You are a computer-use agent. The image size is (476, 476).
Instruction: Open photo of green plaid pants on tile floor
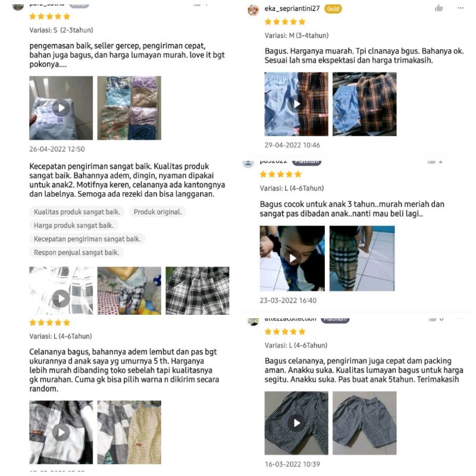coord(362,258)
